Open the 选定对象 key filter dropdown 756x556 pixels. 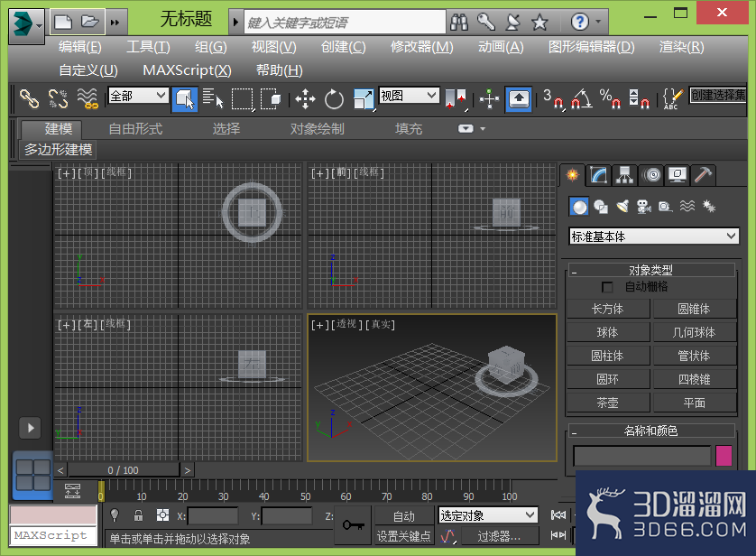pos(487,515)
